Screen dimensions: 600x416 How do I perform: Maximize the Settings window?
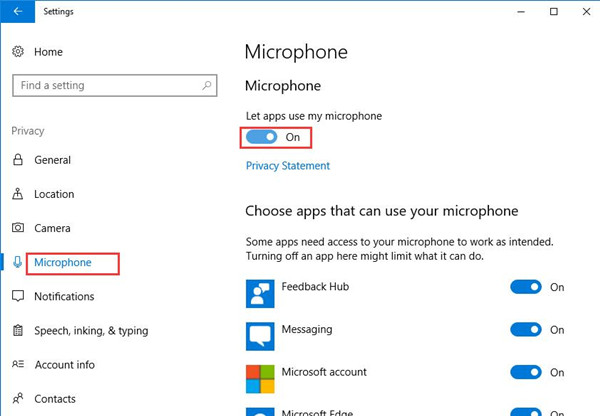[x=554, y=11]
